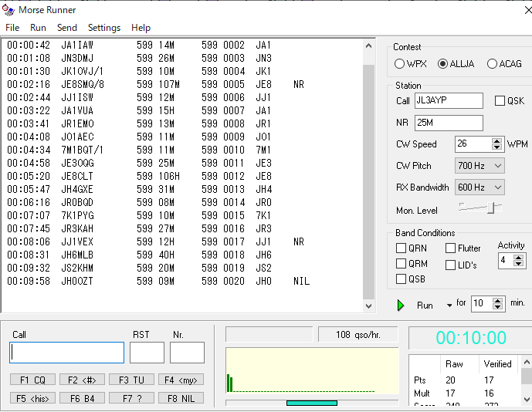The width and height of the screenshot is (532, 412).
Task: Click the F6 B4 button
Action: click(x=82, y=398)
